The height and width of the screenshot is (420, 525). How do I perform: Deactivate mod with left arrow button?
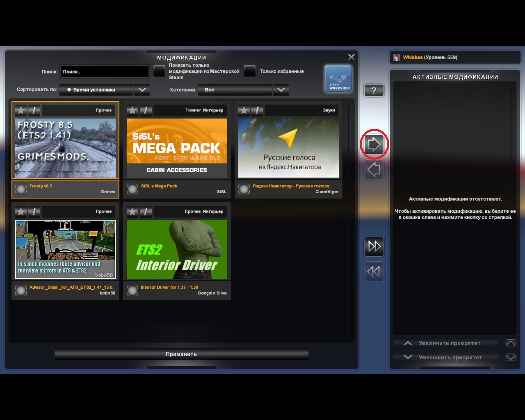click(x=374, y=169)
